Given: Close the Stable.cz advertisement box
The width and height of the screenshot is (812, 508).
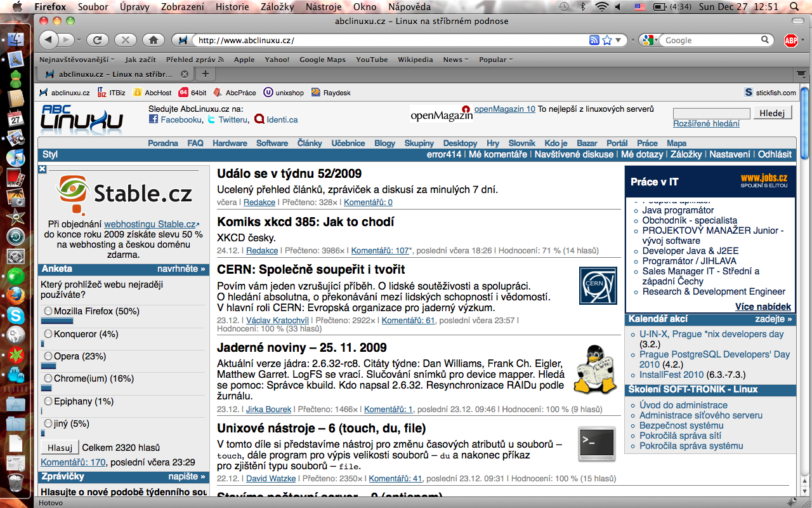Looking at the screenshot, I should click(x=42, y=169).
